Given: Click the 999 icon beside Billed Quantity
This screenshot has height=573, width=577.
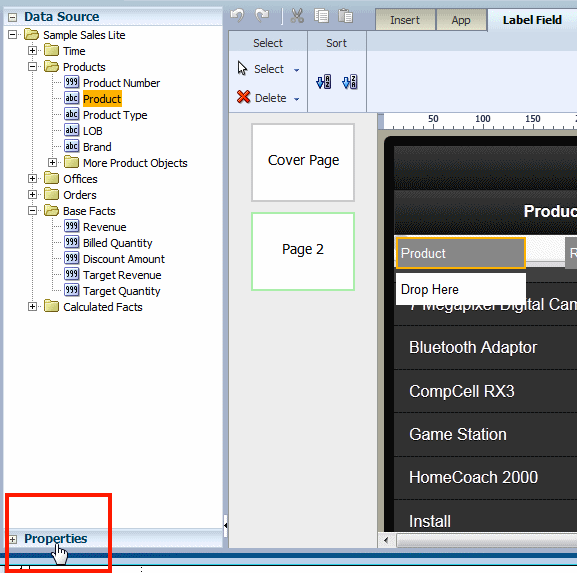Looking at the screenshot, I should [x=71, y=242].
